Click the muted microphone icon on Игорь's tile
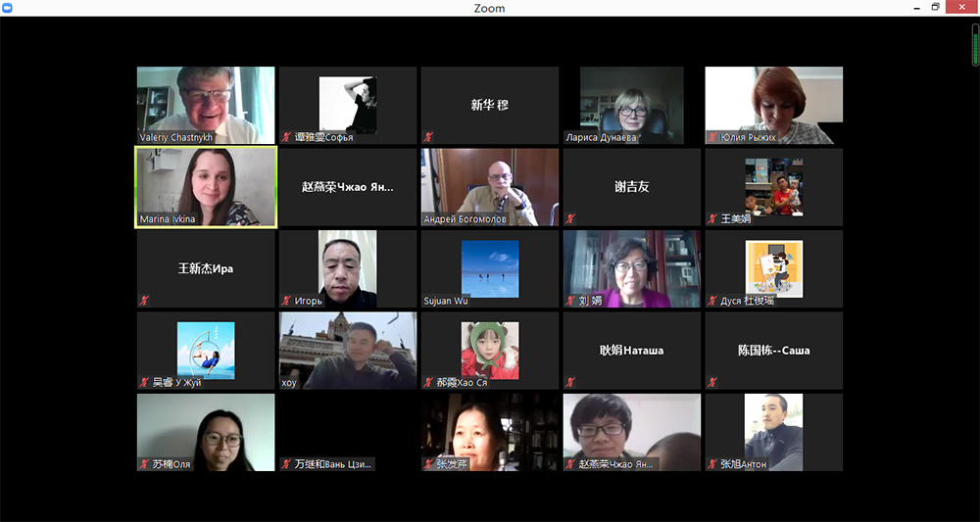Image resolution: width=980 pixels, height=522 pixels. tap(286, 301)
